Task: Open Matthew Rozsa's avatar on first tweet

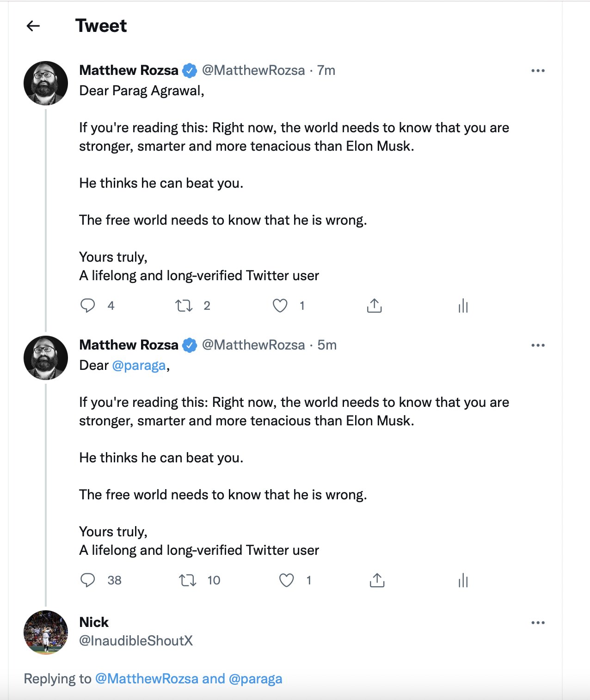Action: point(46,83)
